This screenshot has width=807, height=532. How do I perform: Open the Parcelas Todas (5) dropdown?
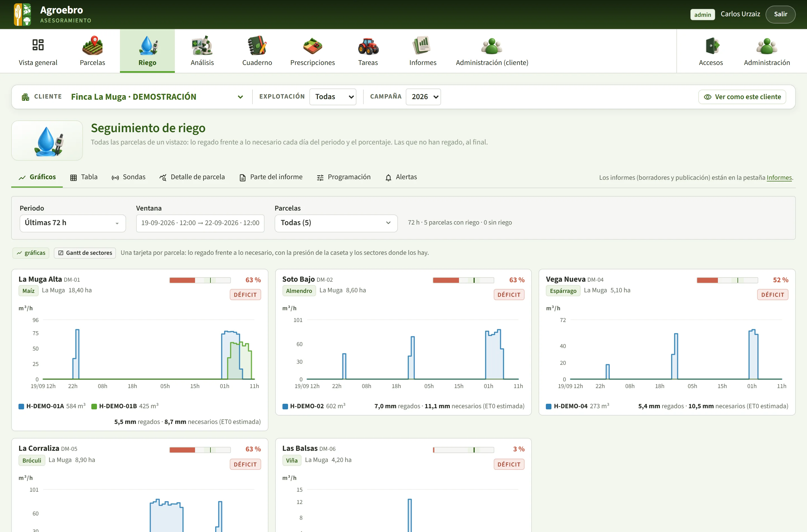click(x=336, y=223)
